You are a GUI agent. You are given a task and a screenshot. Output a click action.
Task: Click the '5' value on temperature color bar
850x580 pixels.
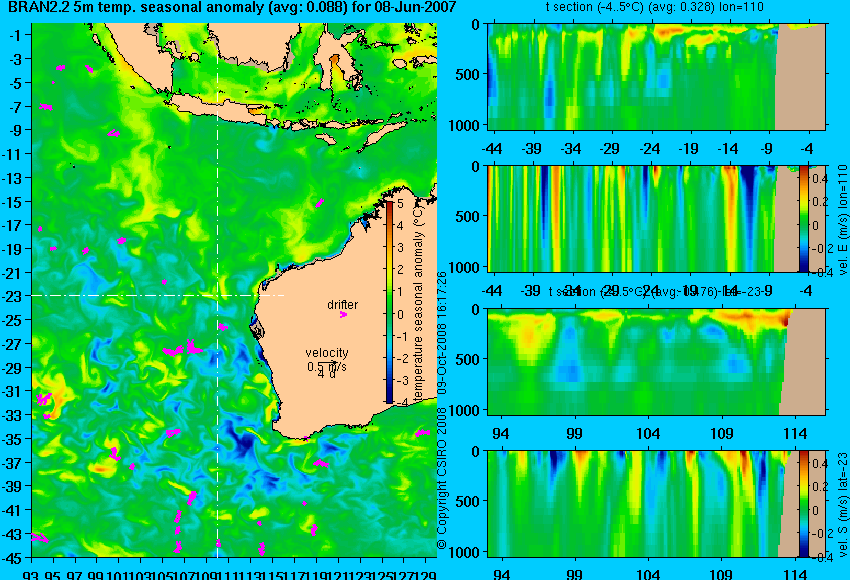click(x=401, y=204)
